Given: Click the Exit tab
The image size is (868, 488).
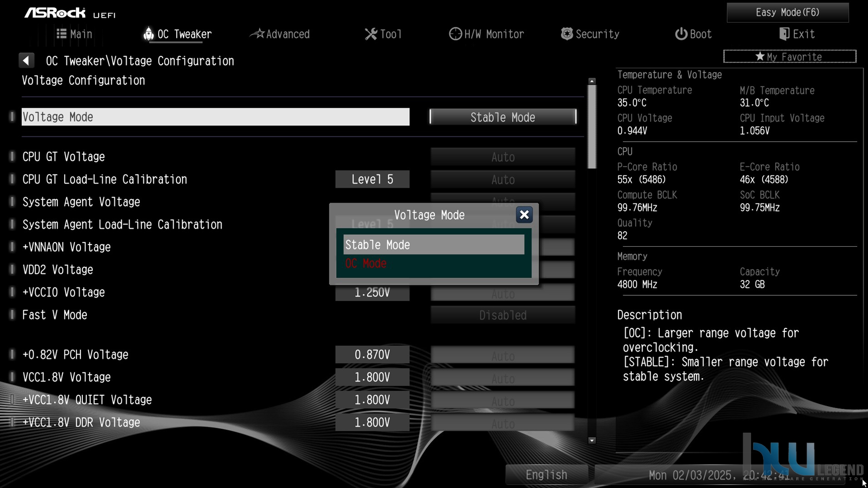Looking at the screenshot, I should pos(797,34).
